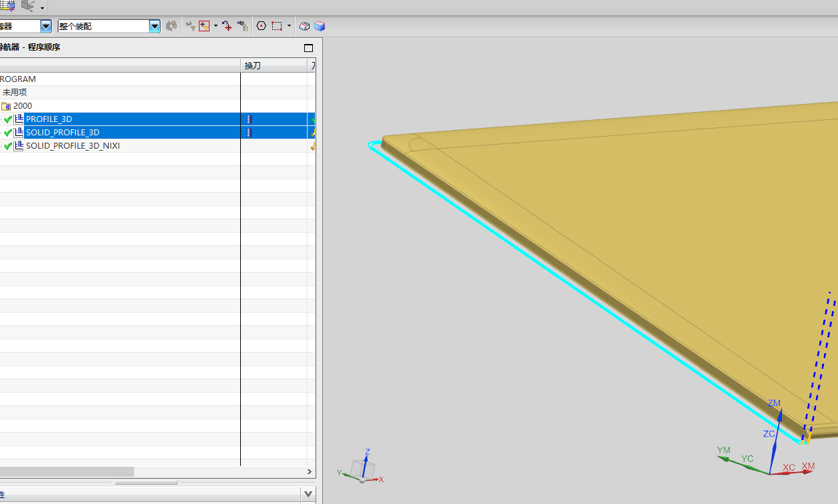Select the PROFILE_3D operation
This screenshot has width=838, height=504.
49,119
